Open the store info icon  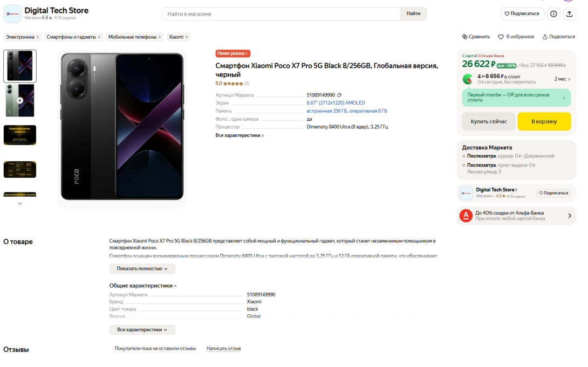click(x=553, y=14)
